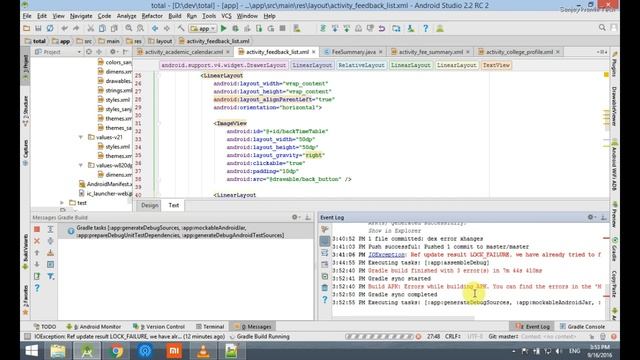The height and width of the screenshot is (360, 640).
Task: Open the Refactor menu
Action: coord(152,16)
